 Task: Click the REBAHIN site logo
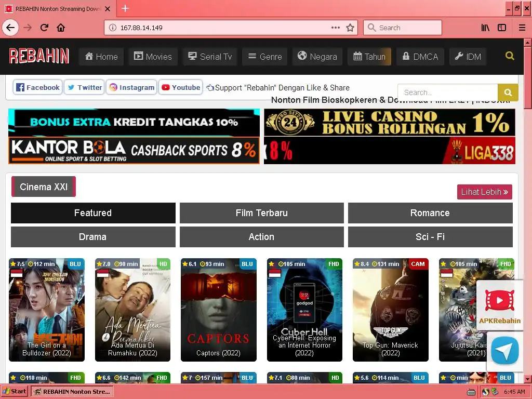point(39,56)
